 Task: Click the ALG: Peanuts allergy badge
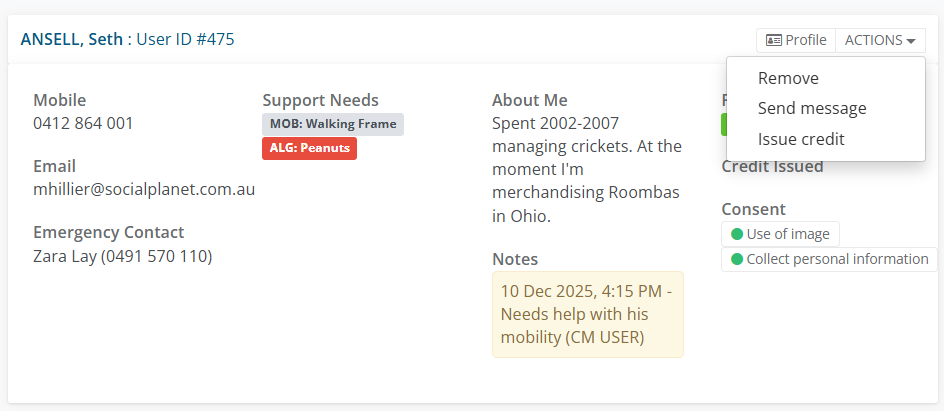click(309, 148)
